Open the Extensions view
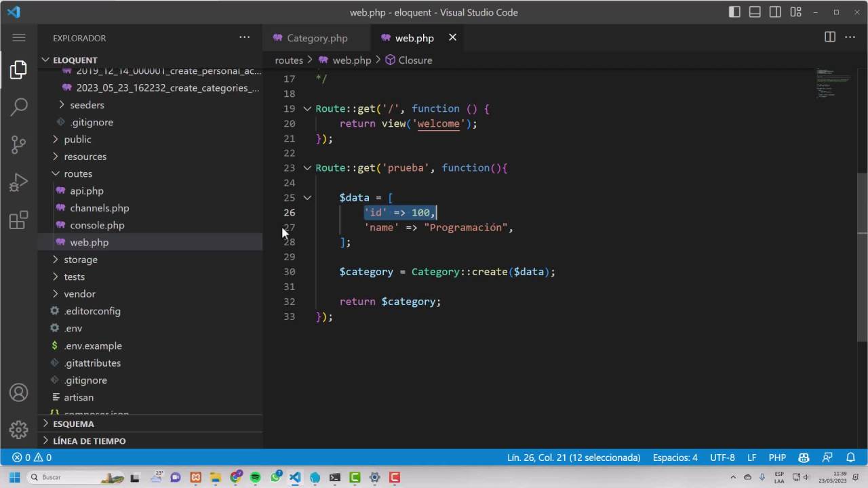 pos(19,220)
